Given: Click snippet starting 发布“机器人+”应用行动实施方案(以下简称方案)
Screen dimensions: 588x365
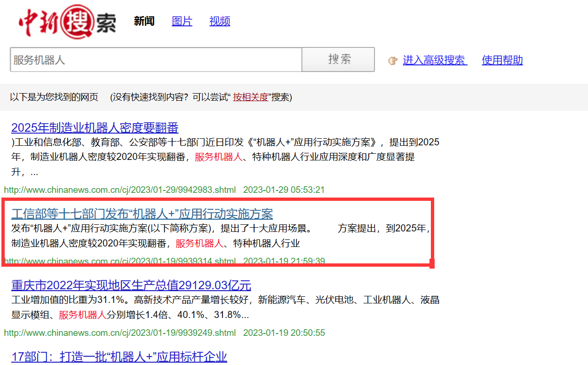Looking at the screenshot, I should coord(221,236).
